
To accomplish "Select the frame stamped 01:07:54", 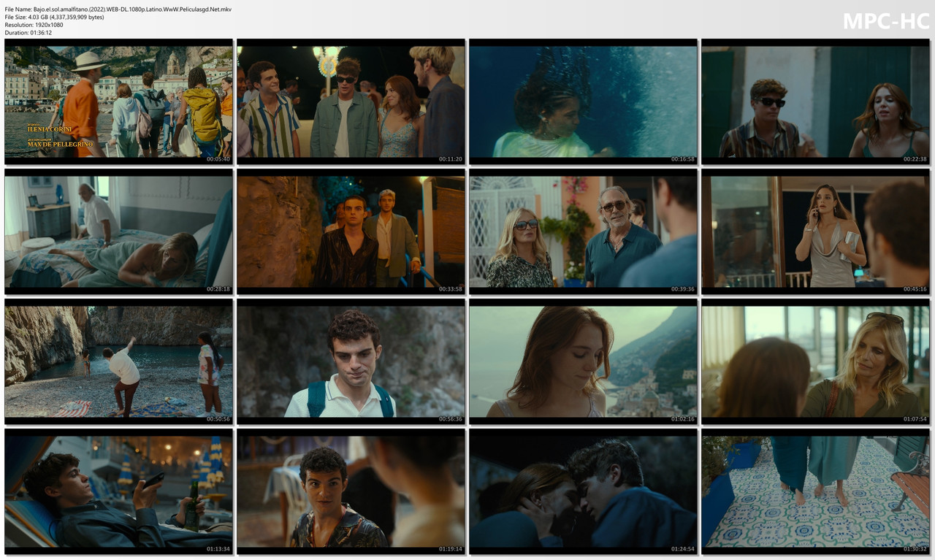I will (815, 361).
